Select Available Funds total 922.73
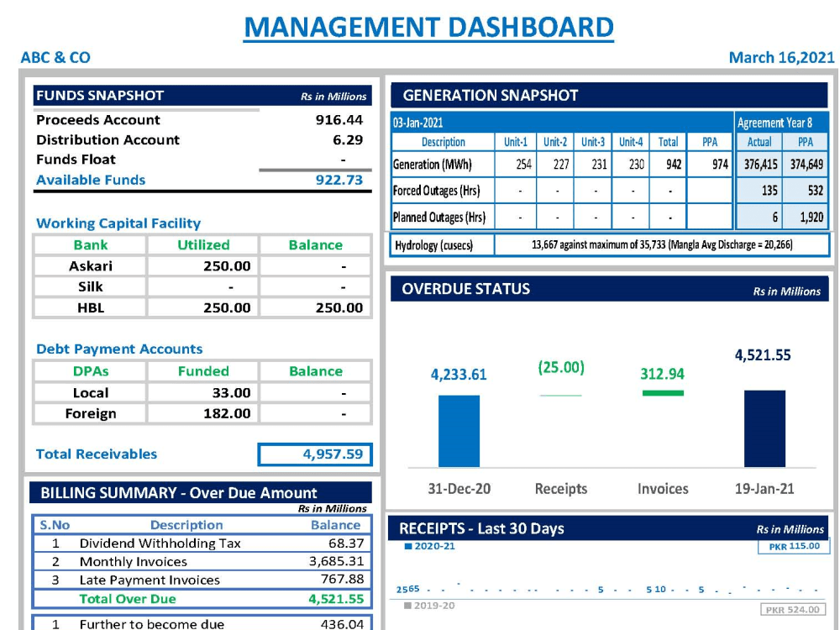This screenshot has height=630, width=840. click(x=339, y=180)
